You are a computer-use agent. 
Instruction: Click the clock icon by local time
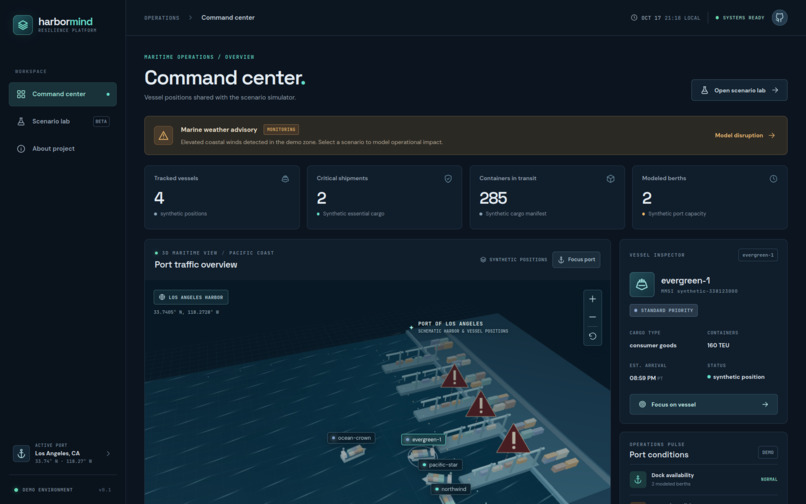(634, 17)
